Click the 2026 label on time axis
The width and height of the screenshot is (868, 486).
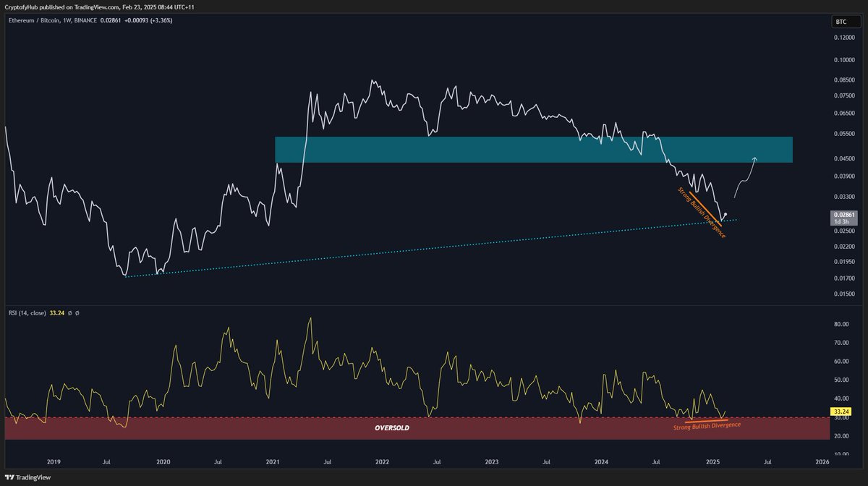[x=822, y=461]
